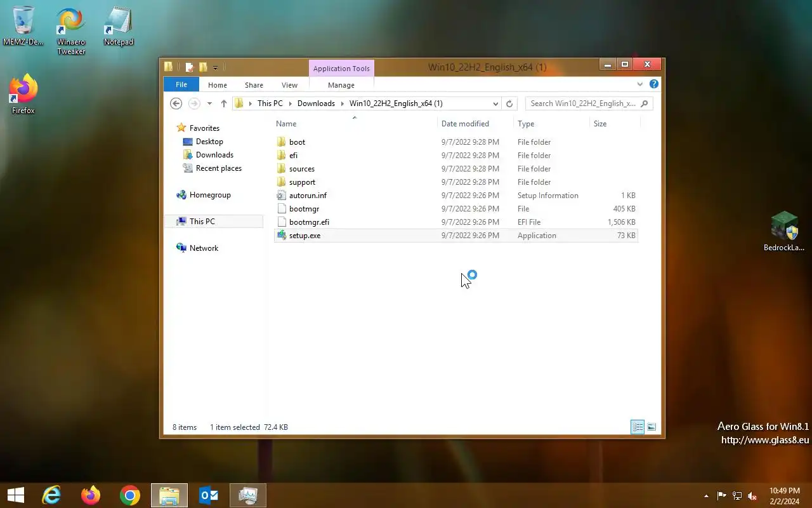812x508 pixels.
Task: Open the Manage ribbon tab
Action: pyautogui.click(x=341, y=85)
